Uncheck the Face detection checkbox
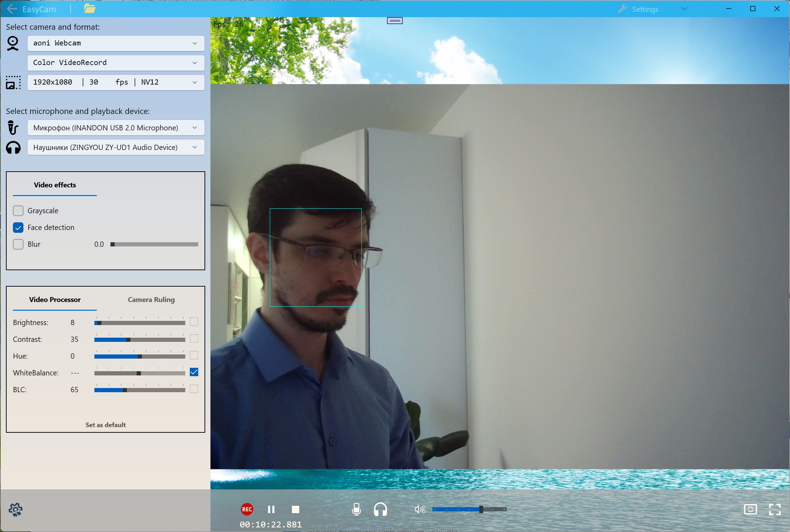Viewport: 790px width, 532px height. [18, 228]
